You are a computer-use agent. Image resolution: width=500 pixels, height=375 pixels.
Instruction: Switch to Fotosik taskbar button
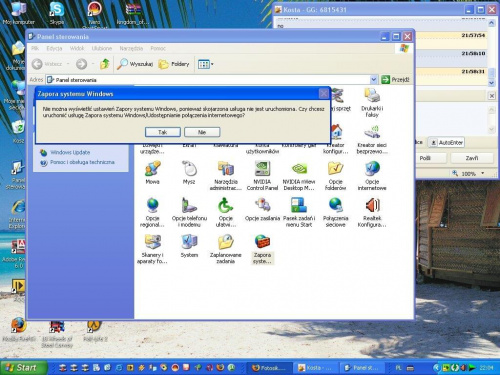point(270,368)
